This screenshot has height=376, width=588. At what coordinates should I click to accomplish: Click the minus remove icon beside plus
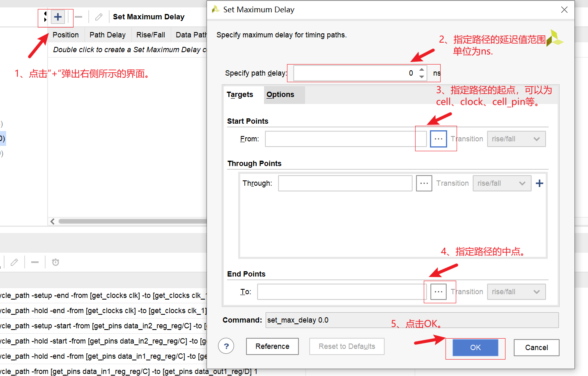pyautogui.click(x=79, y=17)
